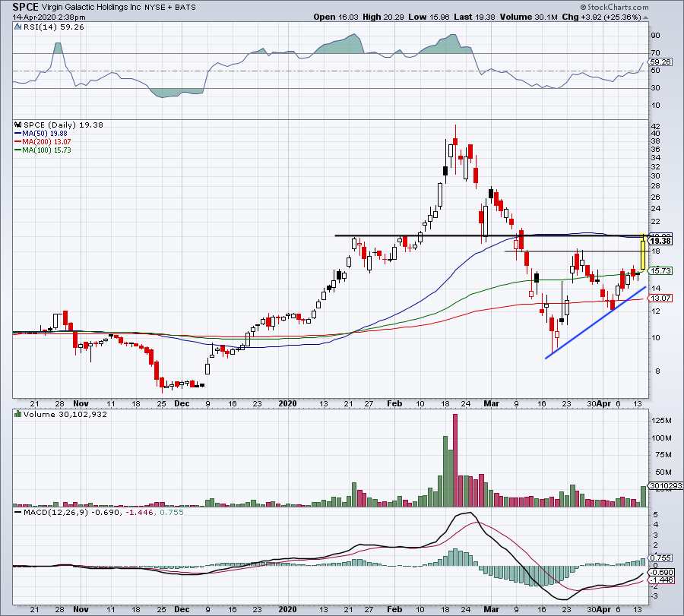The width and height of the screenshot is (684, 616).
Task: Click the Mar label on bottom date axis
Action: pos(491,609)
